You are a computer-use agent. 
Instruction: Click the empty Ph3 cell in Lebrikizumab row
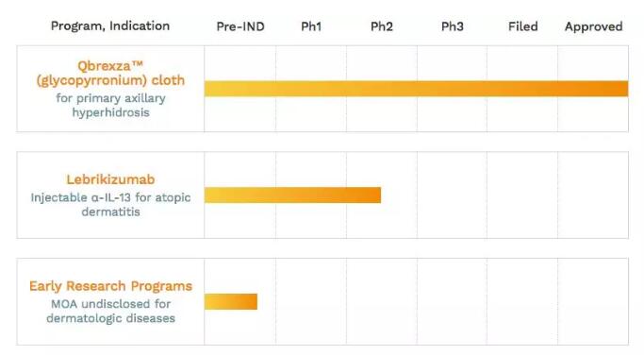452,195
